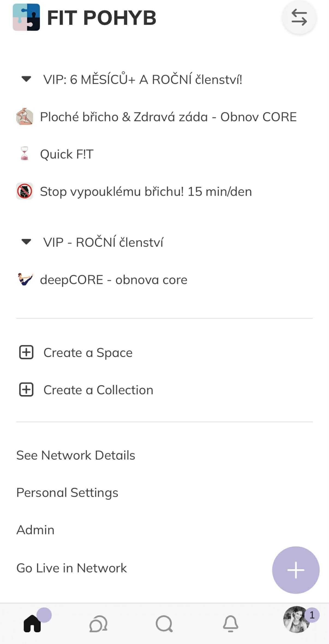The width and height of the screenshot is (329, 644).
Task: Tap the search magnifier icon
Action: [x=164, y=624]
